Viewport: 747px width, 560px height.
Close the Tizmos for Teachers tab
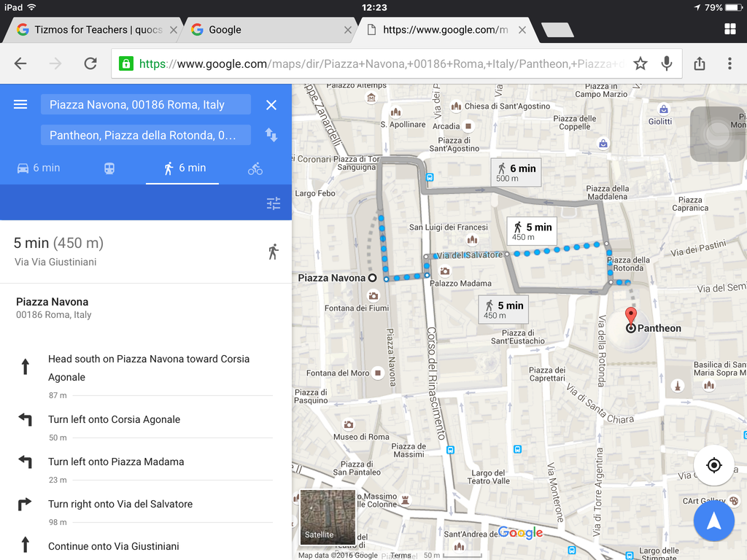[x=174, y=30]
